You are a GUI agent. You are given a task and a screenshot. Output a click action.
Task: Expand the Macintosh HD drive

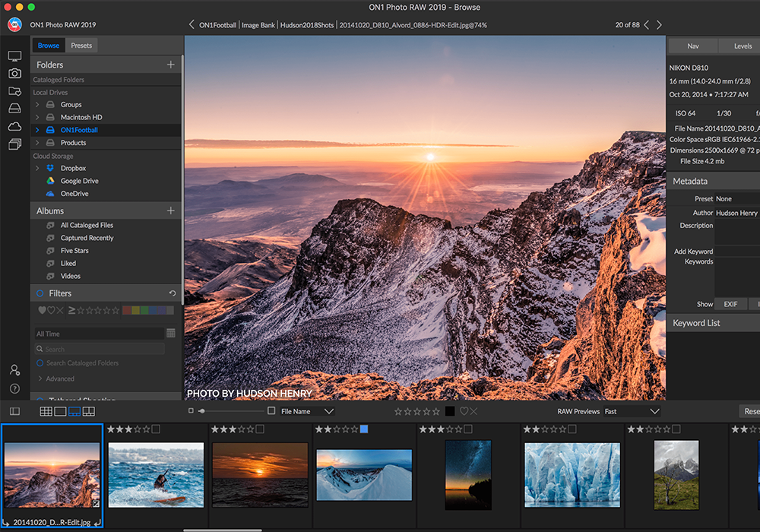[x=37, y=117]
